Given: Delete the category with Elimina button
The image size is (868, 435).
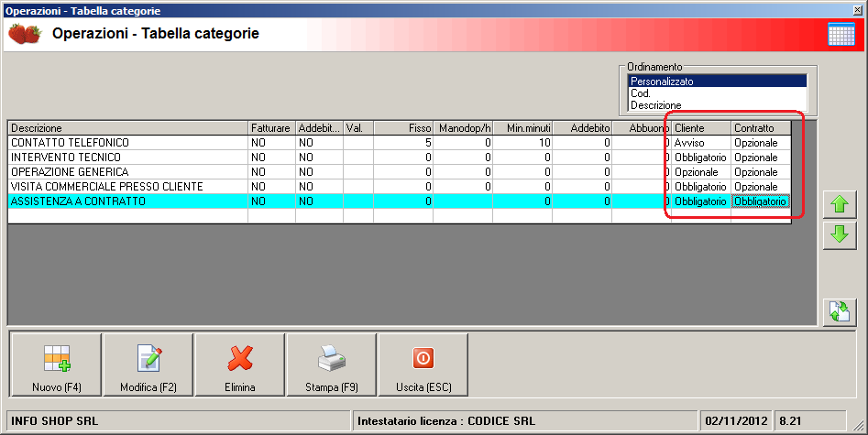Looking at the screenshot, I should pyautogui.click(x=240, y=364).
